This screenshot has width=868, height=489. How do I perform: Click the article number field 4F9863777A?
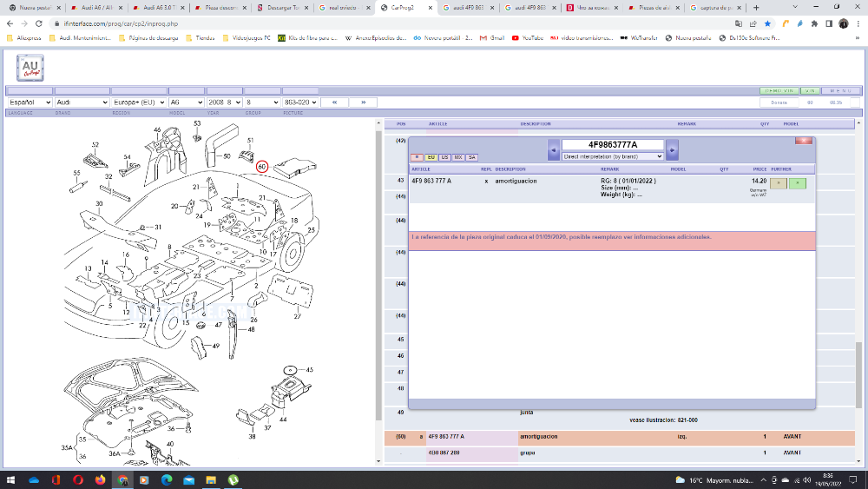point(612,144)
